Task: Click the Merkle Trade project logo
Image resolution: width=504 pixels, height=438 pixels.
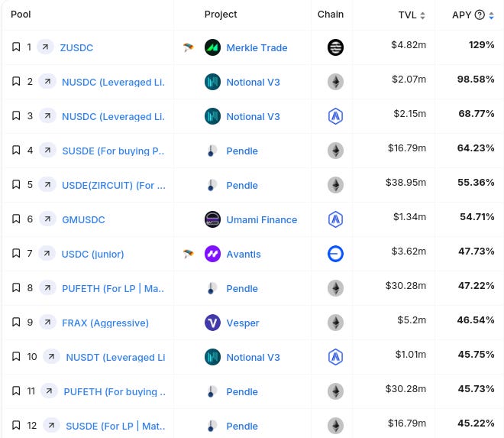Action: 212,47
